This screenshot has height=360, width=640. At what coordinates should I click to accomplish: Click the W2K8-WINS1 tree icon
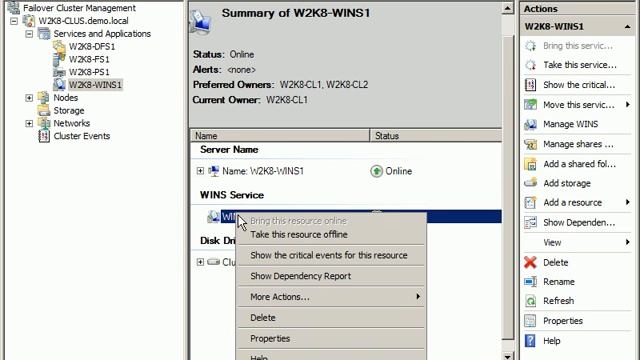point(59,85)
